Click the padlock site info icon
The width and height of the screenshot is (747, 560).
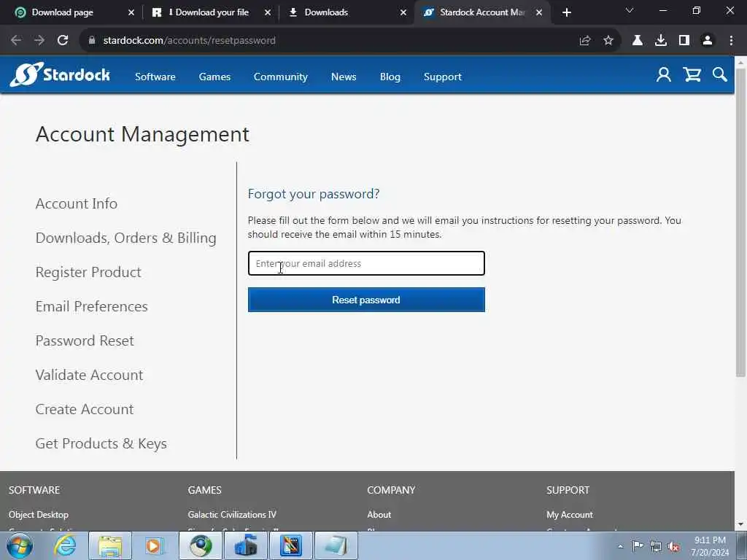pyautogui.click(x=92, y=41)
